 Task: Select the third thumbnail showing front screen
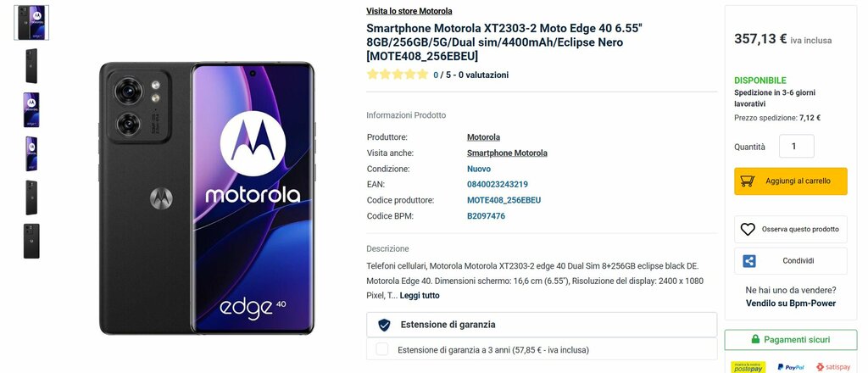pos(31,109)
